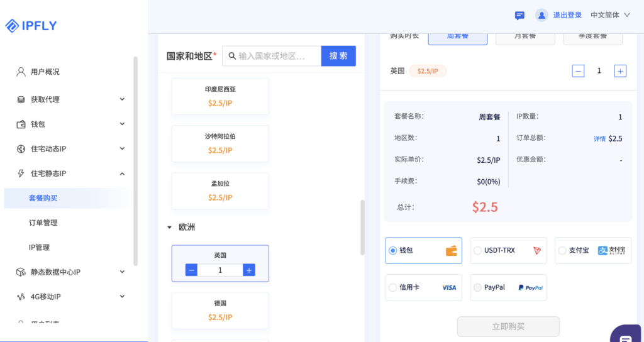Click 详情 link beside order total
The width and height of the screenshot is (644, 342).
tap(599, 139)
